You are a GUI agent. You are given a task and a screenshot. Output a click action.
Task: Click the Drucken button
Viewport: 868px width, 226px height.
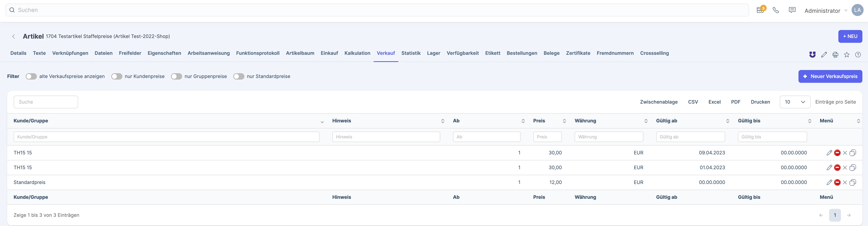(760, 102)
